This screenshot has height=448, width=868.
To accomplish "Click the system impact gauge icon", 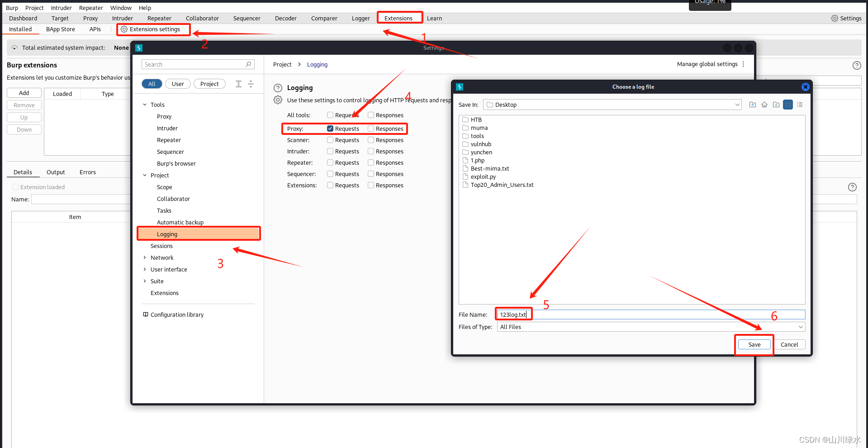I will (14, 48).
